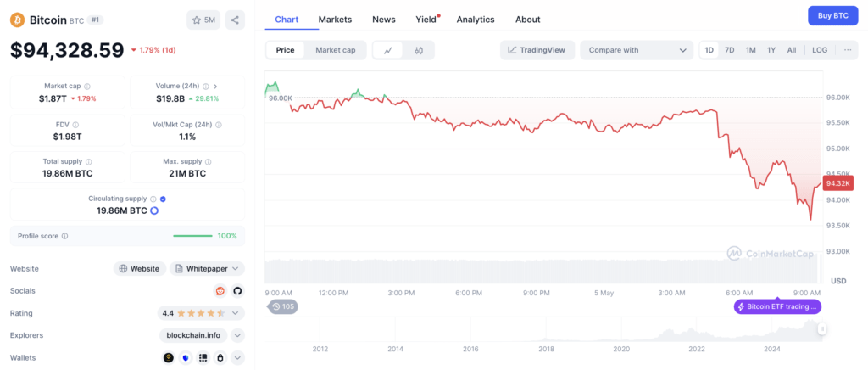The width and height of the screenshot is (868, 370).
Task: Click the 94.32K current price label
Action: 838,183
